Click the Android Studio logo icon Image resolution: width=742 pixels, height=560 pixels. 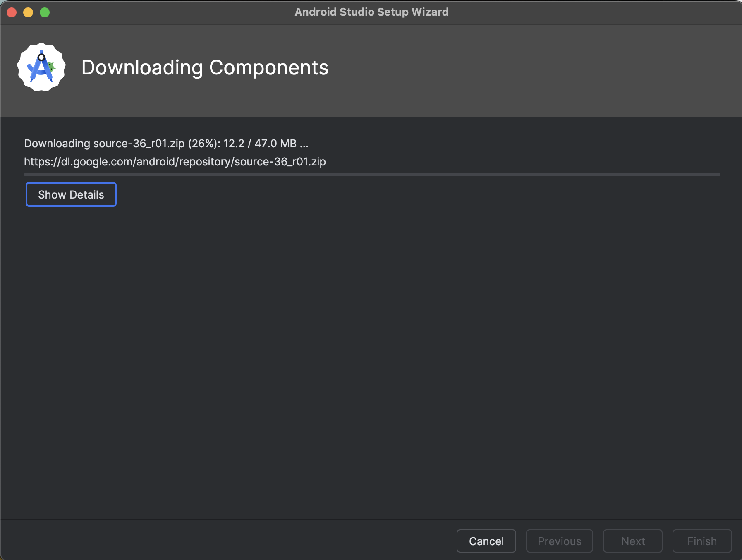(x=41, y=67)
